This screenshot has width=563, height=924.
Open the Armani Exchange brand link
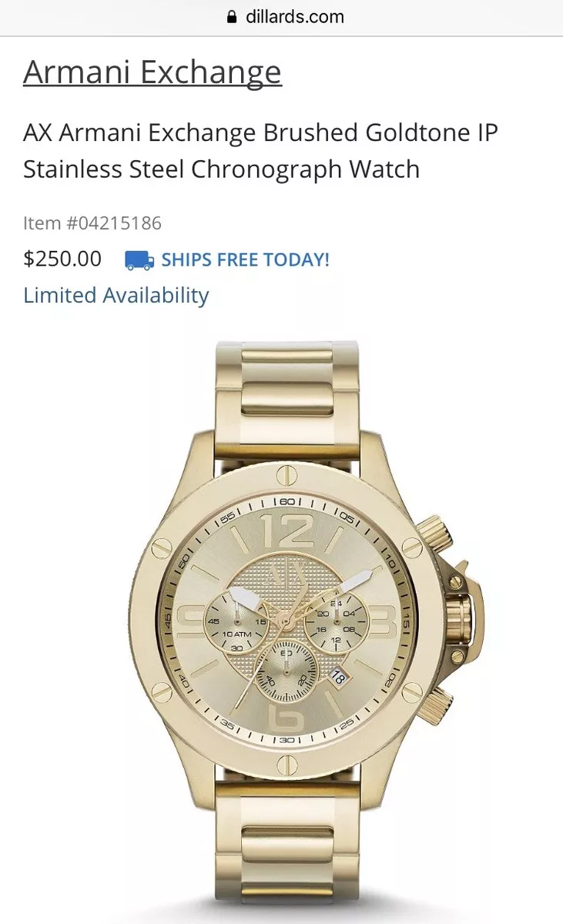(x=152, y=72)
